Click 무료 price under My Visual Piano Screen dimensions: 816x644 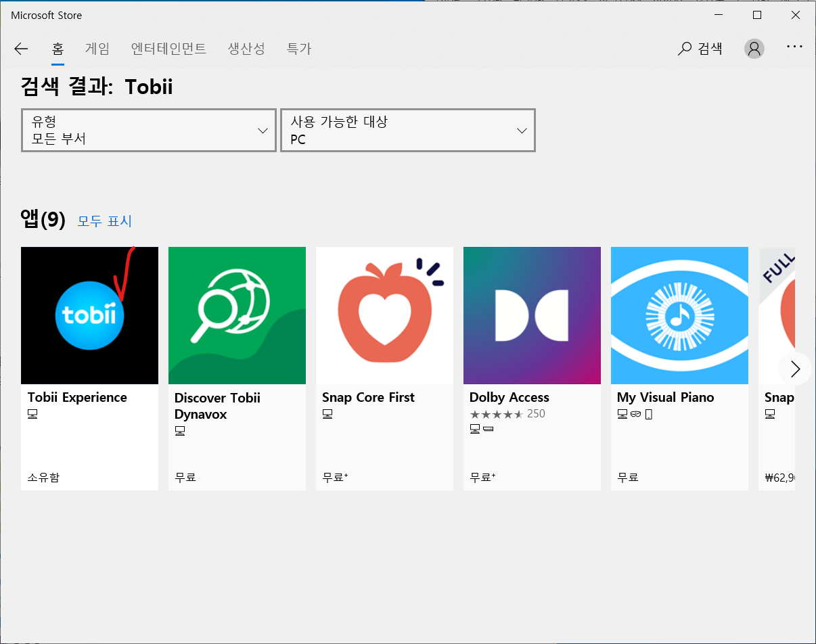(x=628, y=478)
